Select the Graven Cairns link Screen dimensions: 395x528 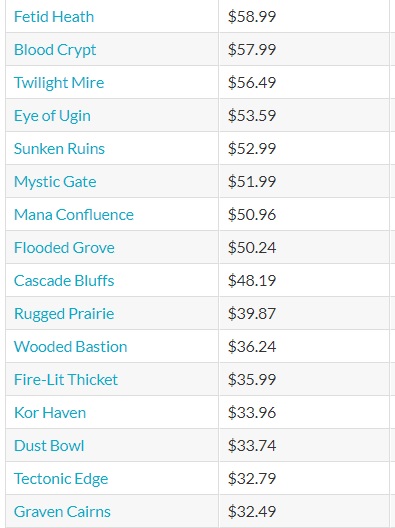[x=62, y=512]
